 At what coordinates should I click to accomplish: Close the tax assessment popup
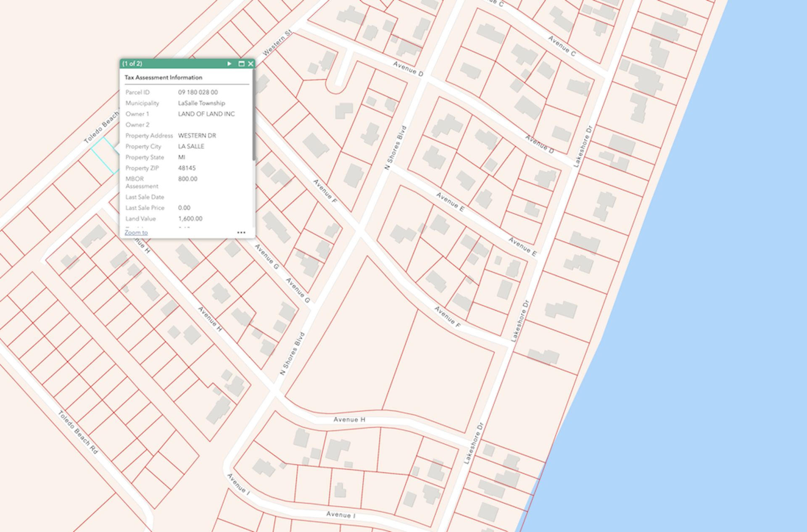251,64
